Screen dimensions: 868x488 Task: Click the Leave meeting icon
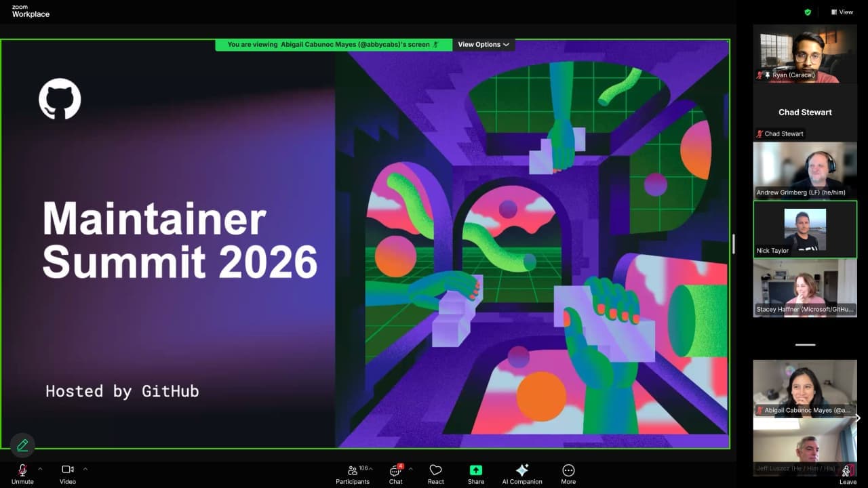pos(847,470)
